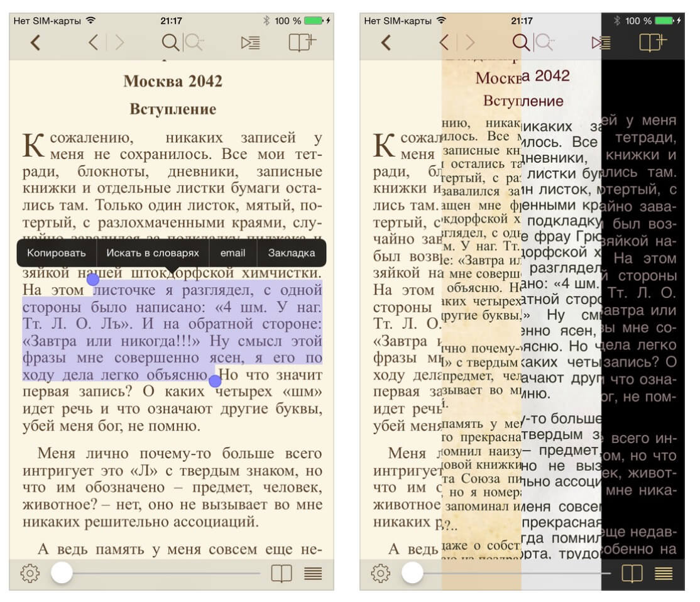Tap the title Москва 2042 in left screen

(173, 81)
